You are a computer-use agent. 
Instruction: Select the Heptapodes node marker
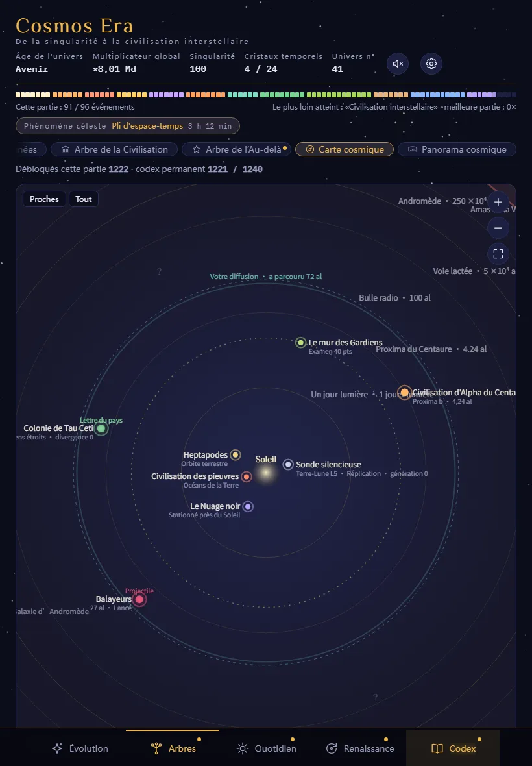coord(236,455)
